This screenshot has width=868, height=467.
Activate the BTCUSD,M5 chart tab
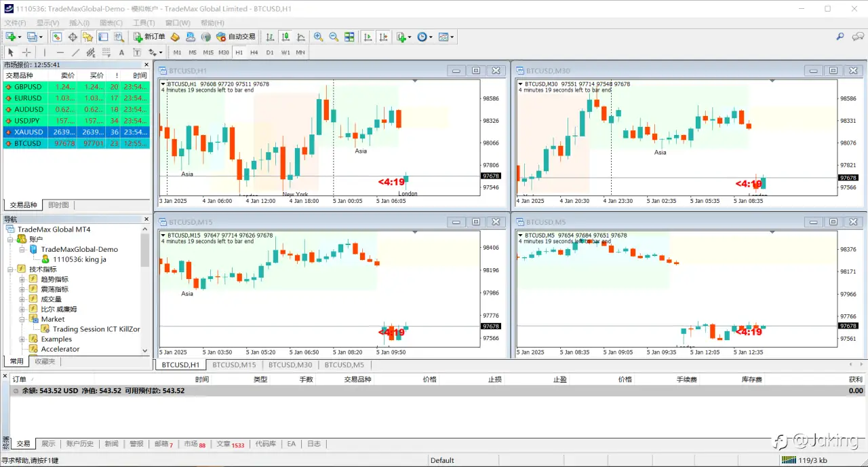pyautogui.click(x=344, y=365)
